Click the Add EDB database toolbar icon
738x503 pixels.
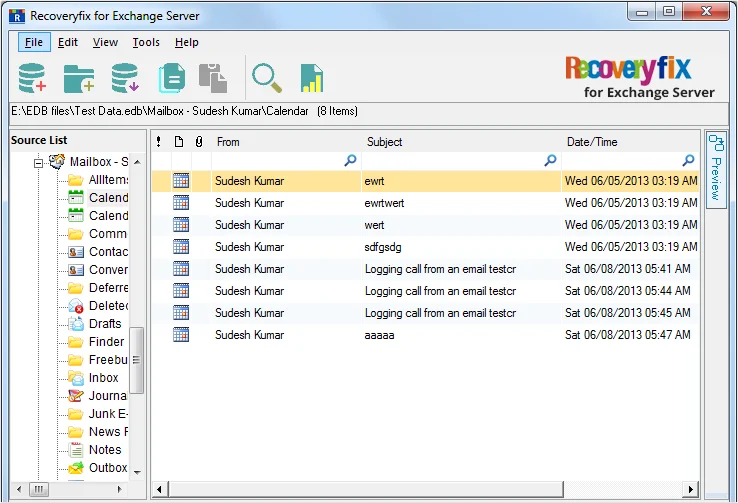[x=32, y=78]
